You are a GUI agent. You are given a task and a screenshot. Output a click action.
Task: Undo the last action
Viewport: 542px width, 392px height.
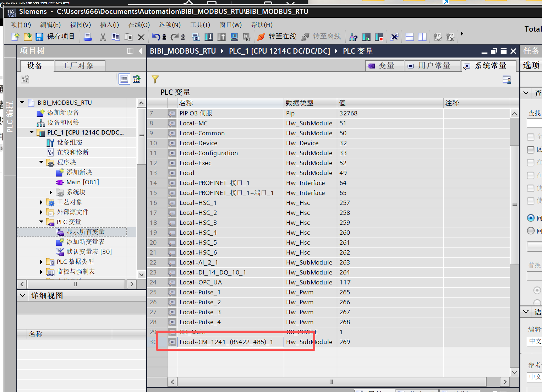click(x=156, y=37)
